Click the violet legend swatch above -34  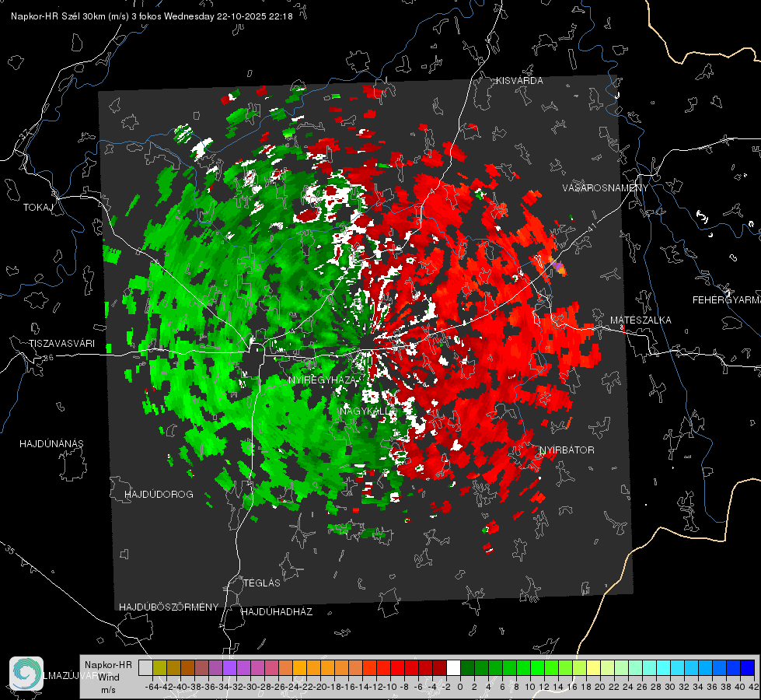pos(229,668)
